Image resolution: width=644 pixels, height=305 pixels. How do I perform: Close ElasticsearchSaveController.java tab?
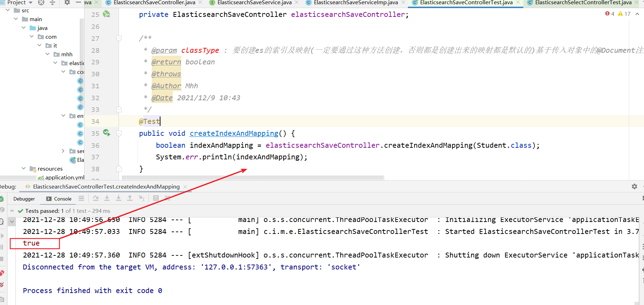(x=200, y=2)
